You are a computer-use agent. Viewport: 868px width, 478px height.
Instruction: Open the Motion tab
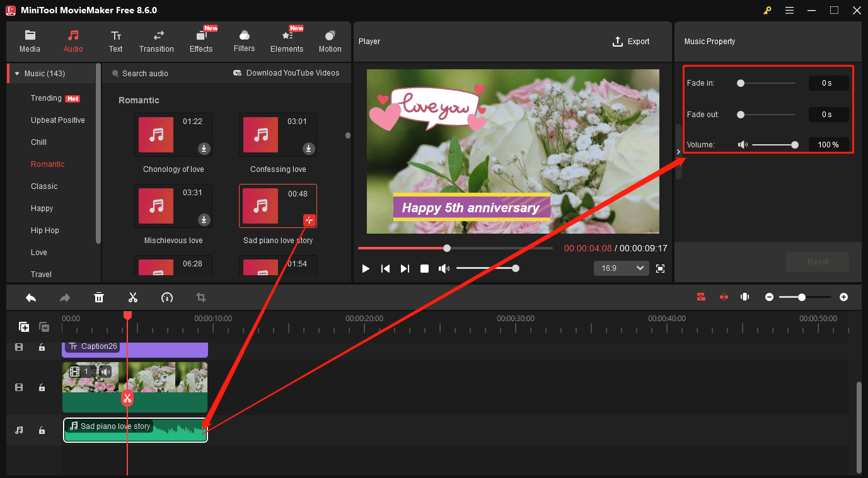330,42
